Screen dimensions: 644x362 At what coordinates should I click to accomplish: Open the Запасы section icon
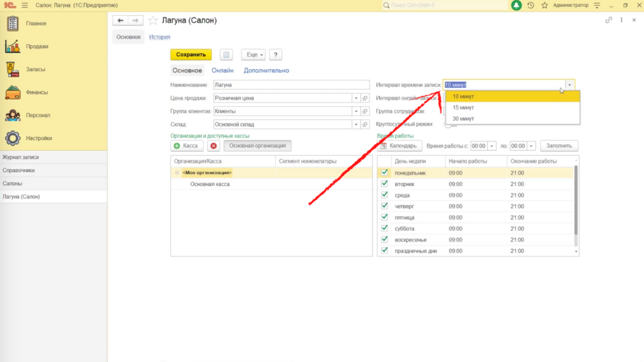(x=13, y=69)
